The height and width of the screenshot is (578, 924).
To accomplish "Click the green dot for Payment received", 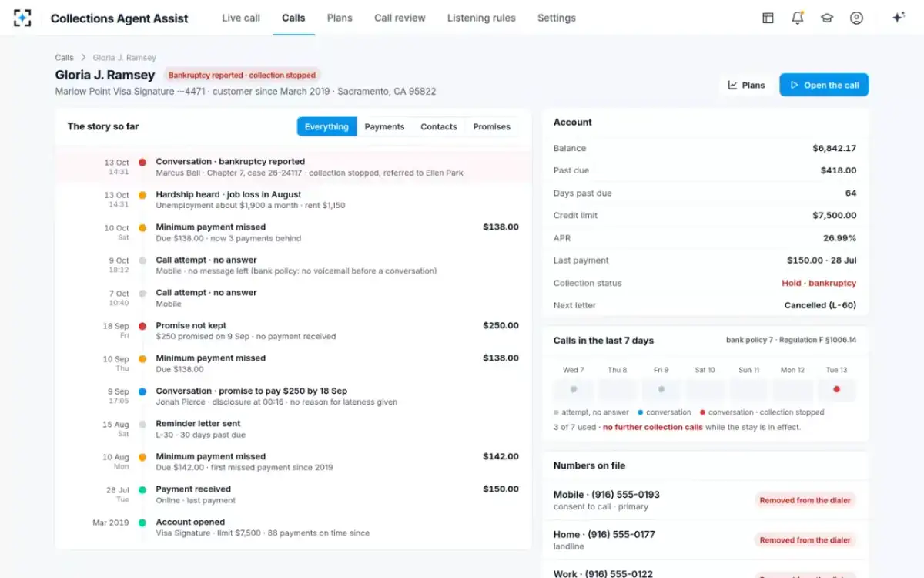I will 142,489.
